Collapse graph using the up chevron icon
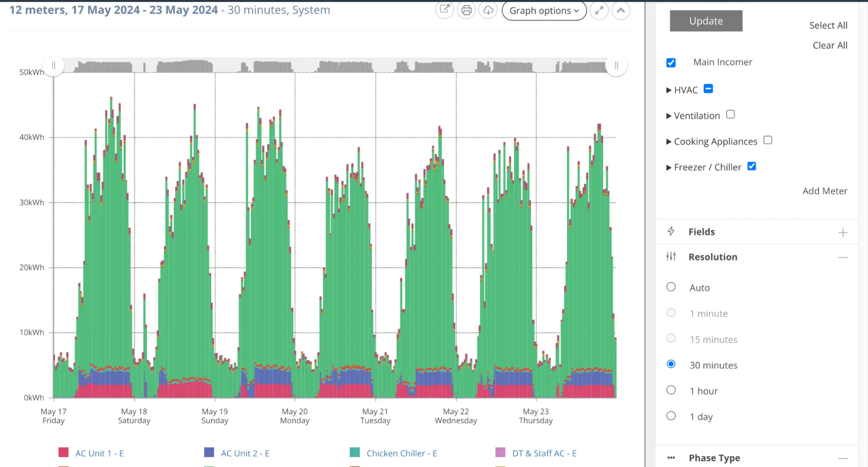Screen dimensions: 868x467 [x=621, y=10]
